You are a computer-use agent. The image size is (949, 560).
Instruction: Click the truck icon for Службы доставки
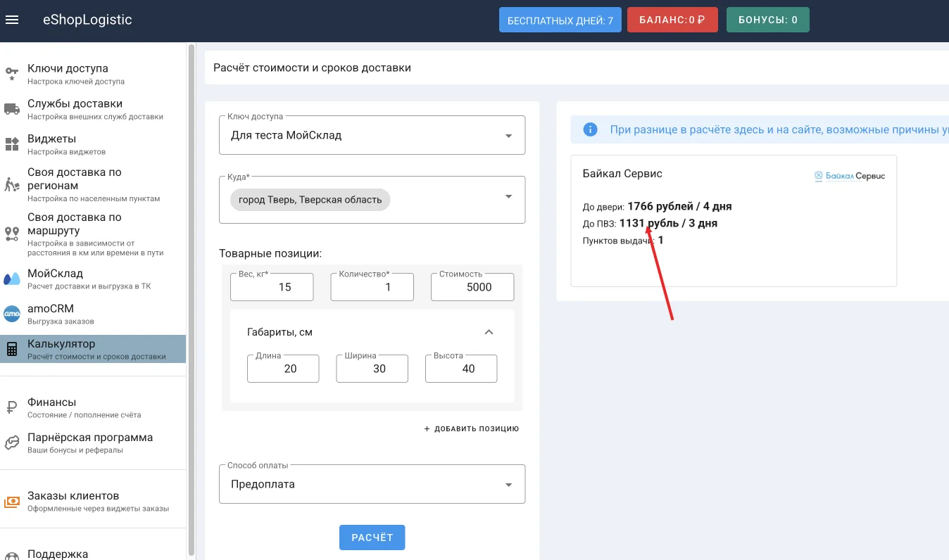coord(11,109)
